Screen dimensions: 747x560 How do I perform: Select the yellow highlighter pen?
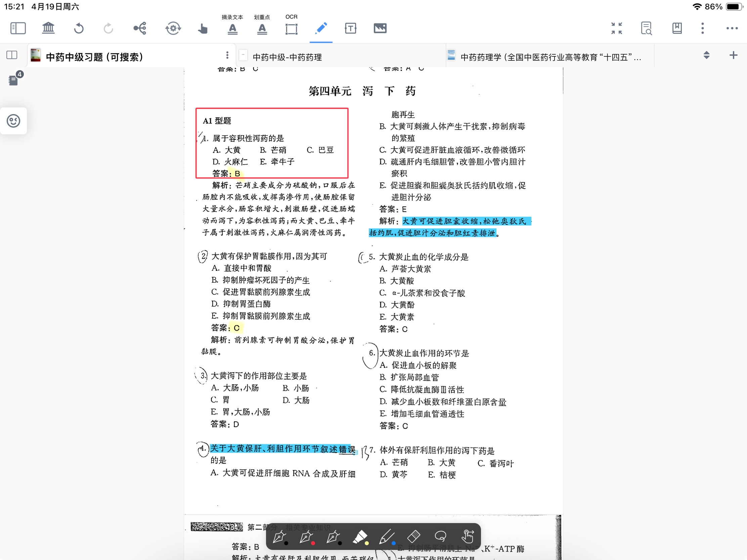tap(360, 537)
